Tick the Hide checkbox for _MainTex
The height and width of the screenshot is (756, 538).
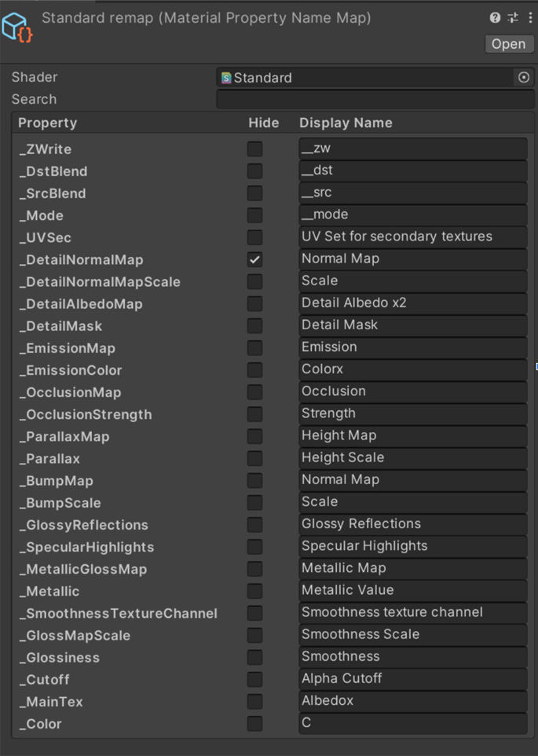click(254, 702)
